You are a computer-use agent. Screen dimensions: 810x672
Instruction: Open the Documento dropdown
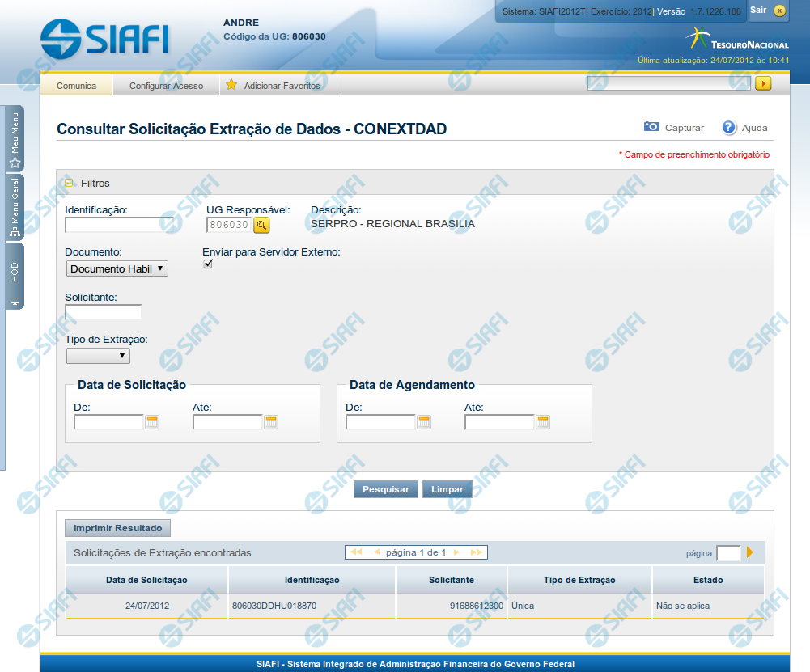click(117, 268)
